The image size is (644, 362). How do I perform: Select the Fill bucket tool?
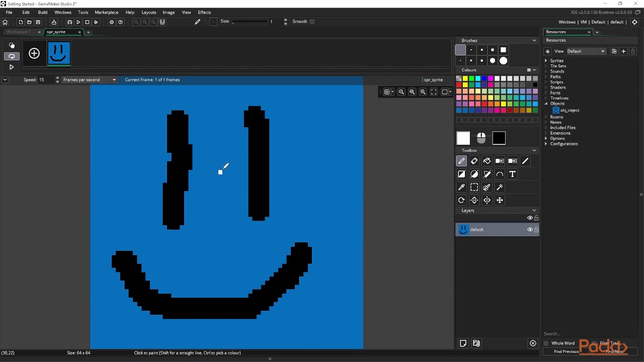click(x=487, y=161)
